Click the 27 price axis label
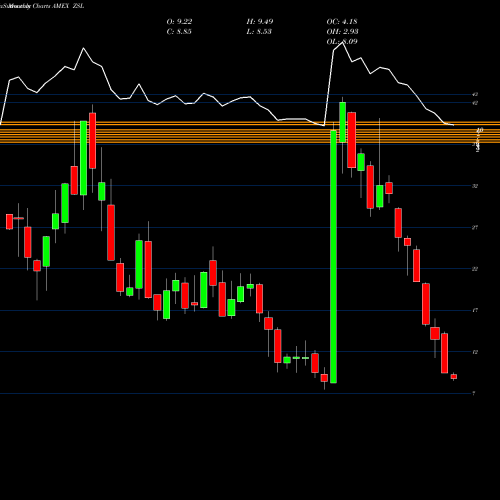 tap(475, 228)
